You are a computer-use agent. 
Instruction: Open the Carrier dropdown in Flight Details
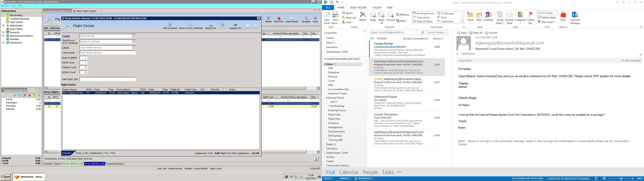pyautogui.click(x=134, y=47)
